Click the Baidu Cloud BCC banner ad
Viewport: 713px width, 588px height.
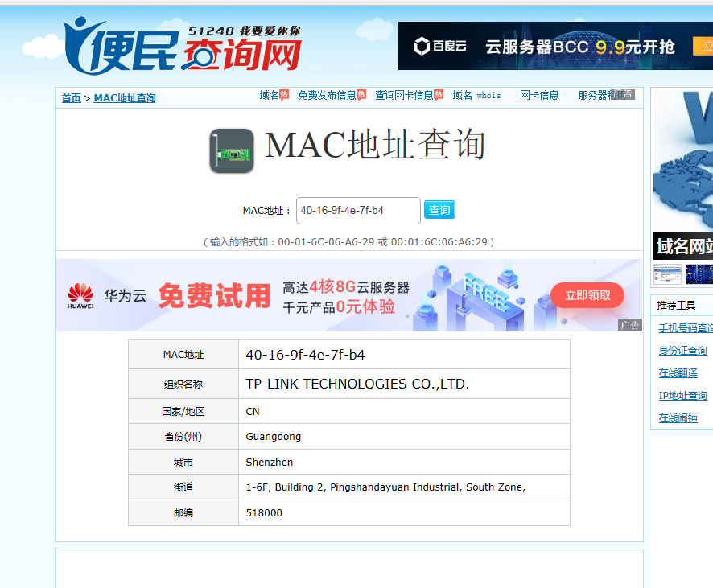pos(555,46)
